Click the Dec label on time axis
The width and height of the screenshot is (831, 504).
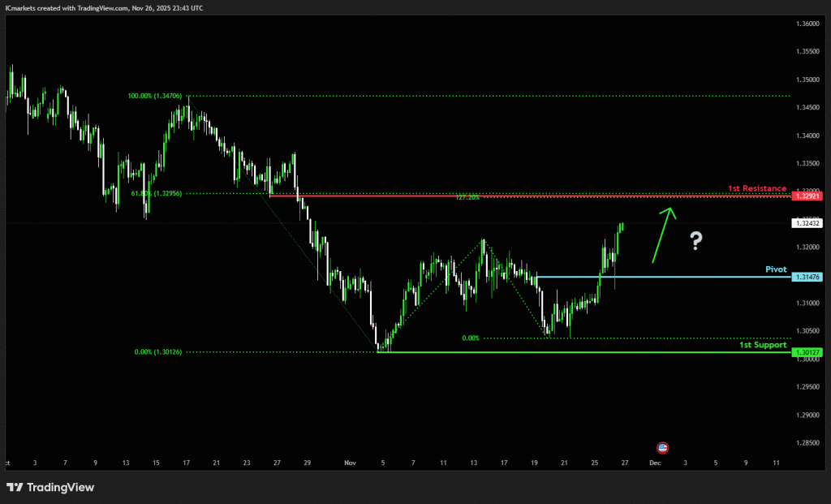654,463
